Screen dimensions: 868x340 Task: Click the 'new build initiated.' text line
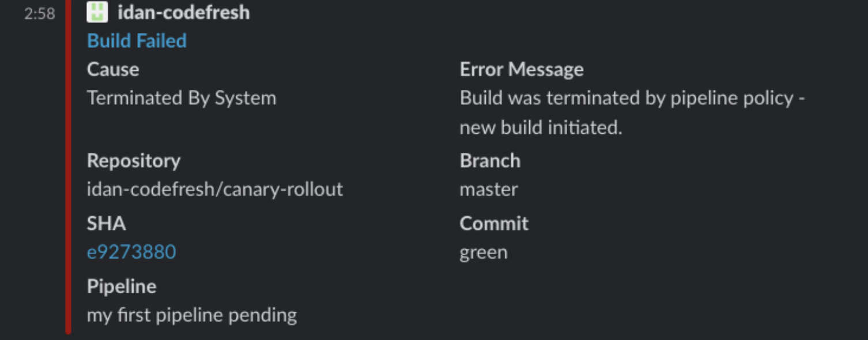coord(541,127)
